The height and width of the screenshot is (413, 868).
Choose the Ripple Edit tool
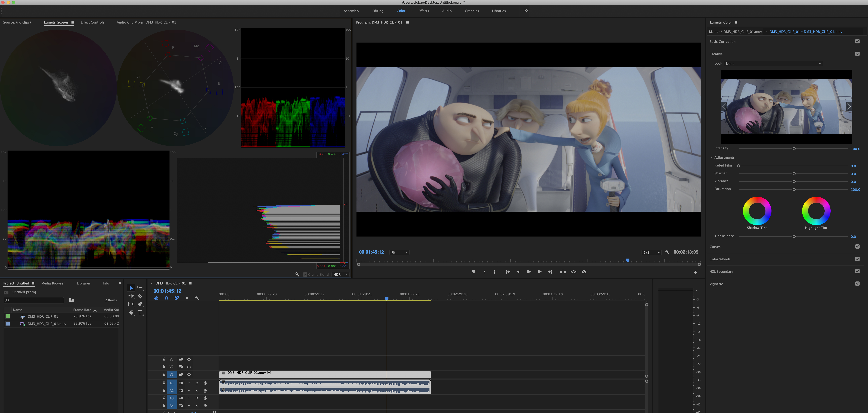131,296
